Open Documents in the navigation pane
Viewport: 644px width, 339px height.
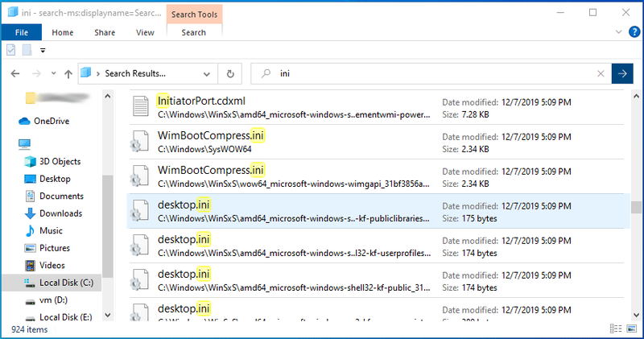[61, 196]
